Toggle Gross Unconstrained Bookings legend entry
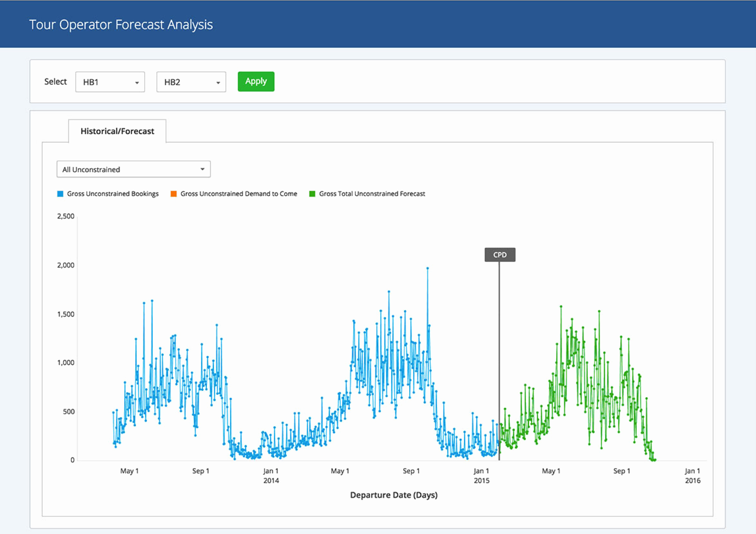This screenshot has width=756, height=534. (113, 194)
